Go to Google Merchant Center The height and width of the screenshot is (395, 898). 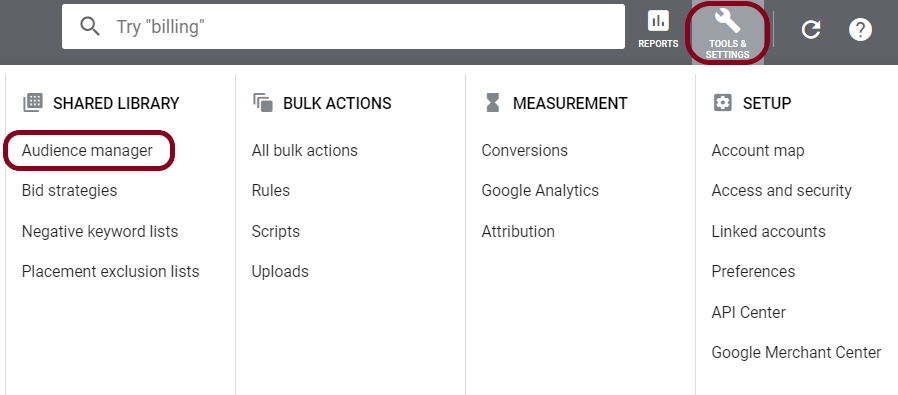(796, 353)
